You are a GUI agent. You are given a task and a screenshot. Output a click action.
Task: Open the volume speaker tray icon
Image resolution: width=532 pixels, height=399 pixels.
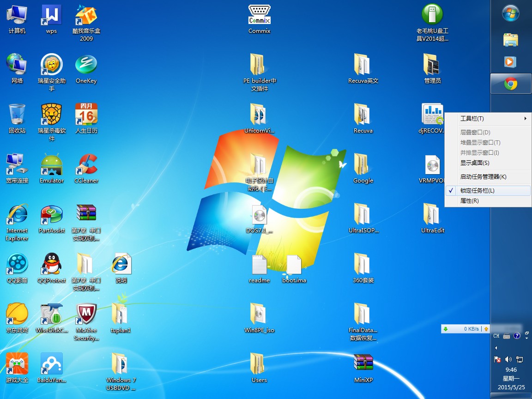pos(508,359)
